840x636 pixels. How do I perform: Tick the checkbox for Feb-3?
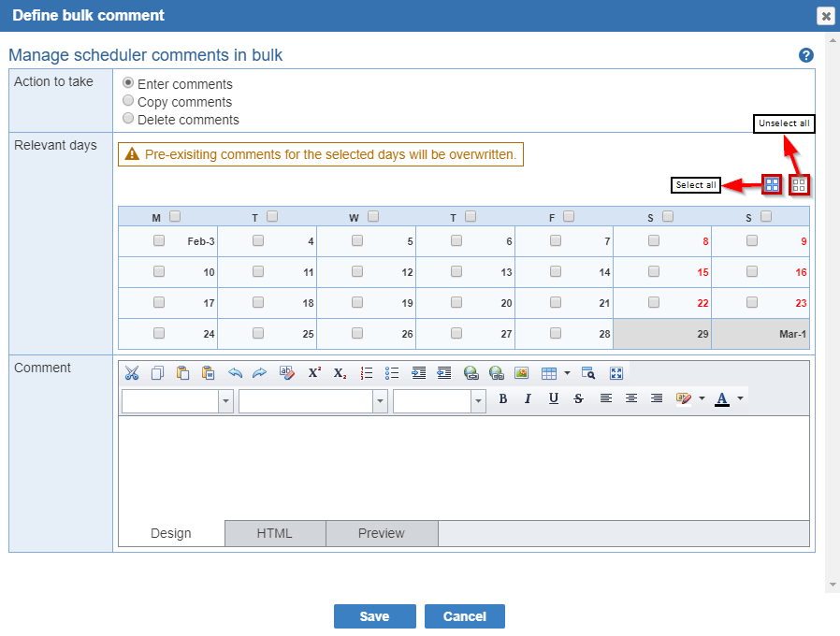159,240
